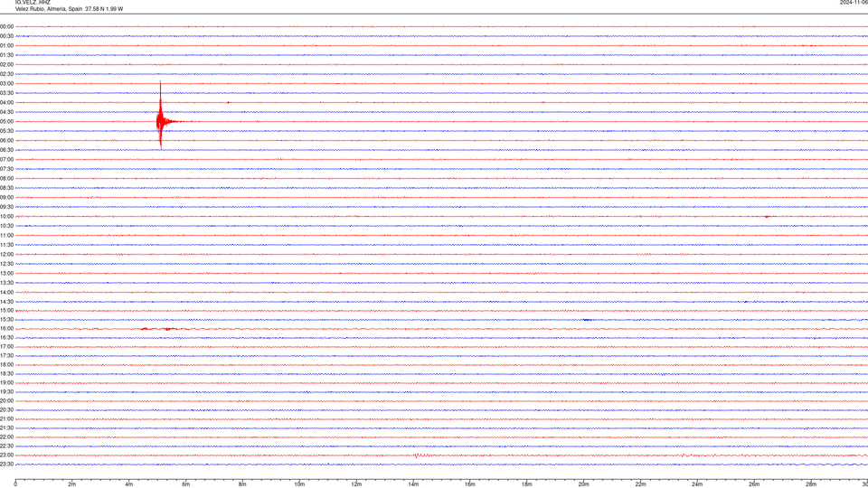
Task: Select the '15:30' time label
Action: click(6, 320)
